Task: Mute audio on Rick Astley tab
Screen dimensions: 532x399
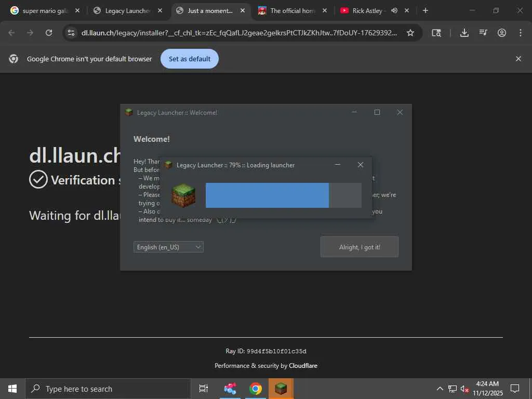Action: (394, 10)
